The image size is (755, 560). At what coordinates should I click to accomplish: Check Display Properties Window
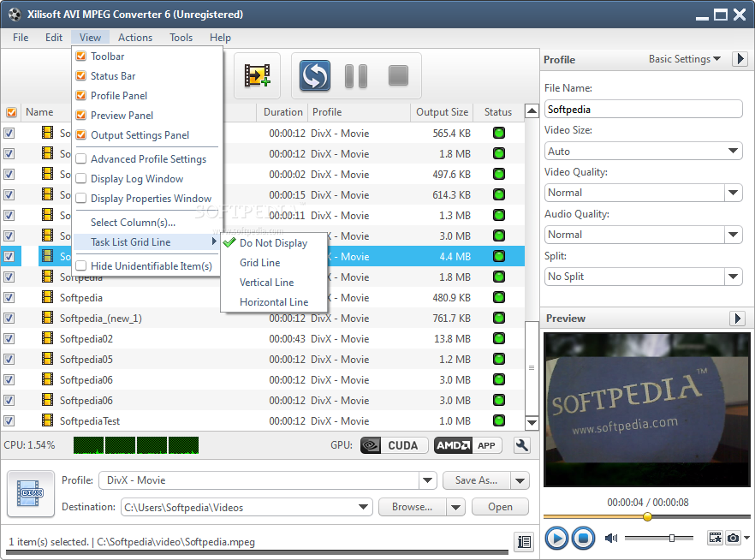pyautogui.click(x=80, y=199)
